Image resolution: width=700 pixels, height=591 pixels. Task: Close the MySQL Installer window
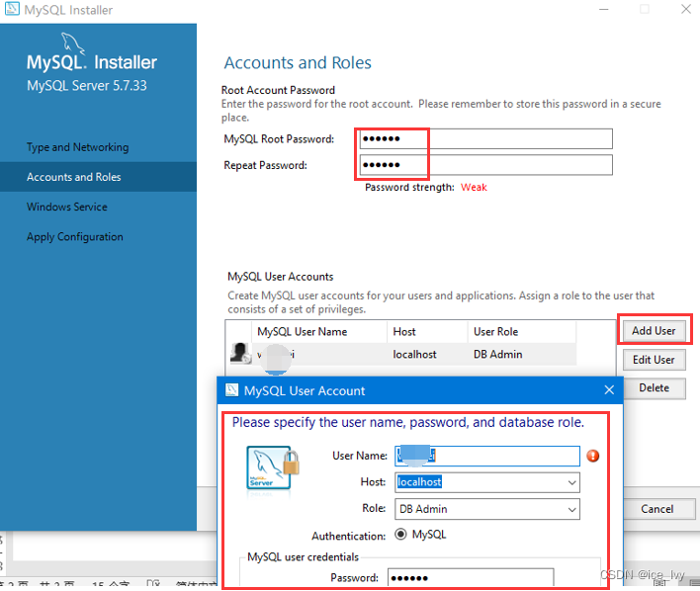point(686,9)
